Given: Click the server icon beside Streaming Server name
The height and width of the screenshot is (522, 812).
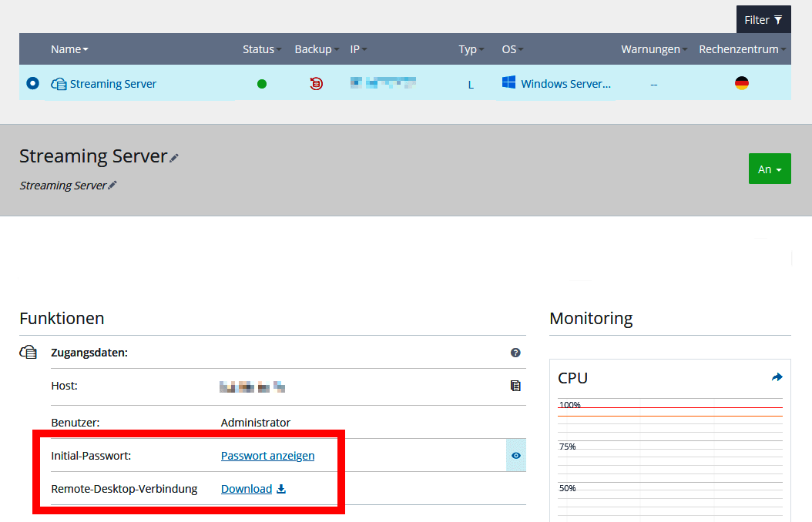Looking at the screenshot, I should [59, 83].
